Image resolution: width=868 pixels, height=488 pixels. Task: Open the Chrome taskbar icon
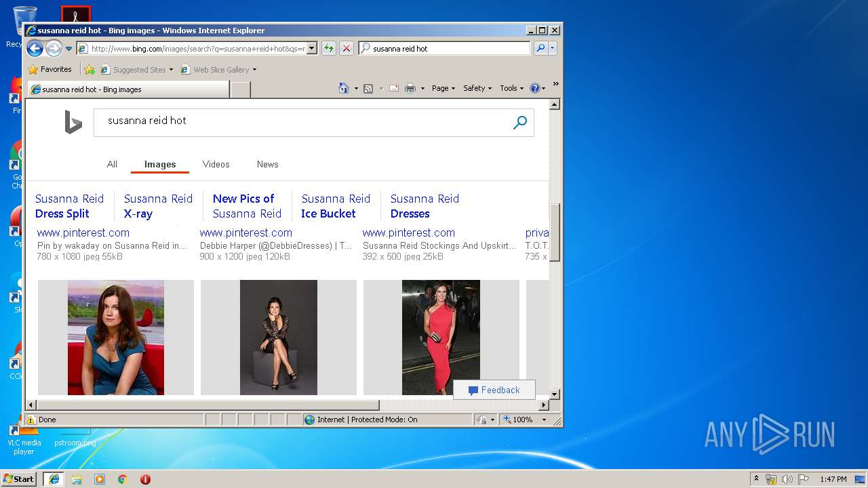pyautogui.click(x=123, y=479)
